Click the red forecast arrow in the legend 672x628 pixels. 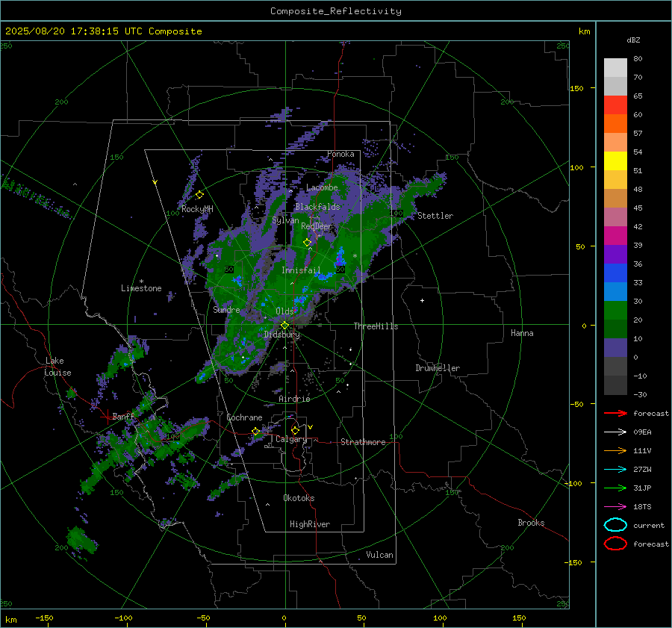(x=615, y=413)
